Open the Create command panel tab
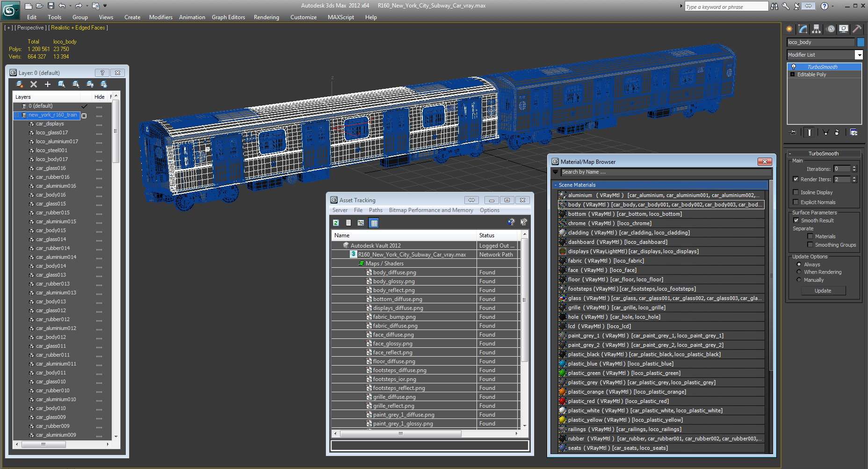This screenshot has width=868, height=469. [x=789, y=29]
